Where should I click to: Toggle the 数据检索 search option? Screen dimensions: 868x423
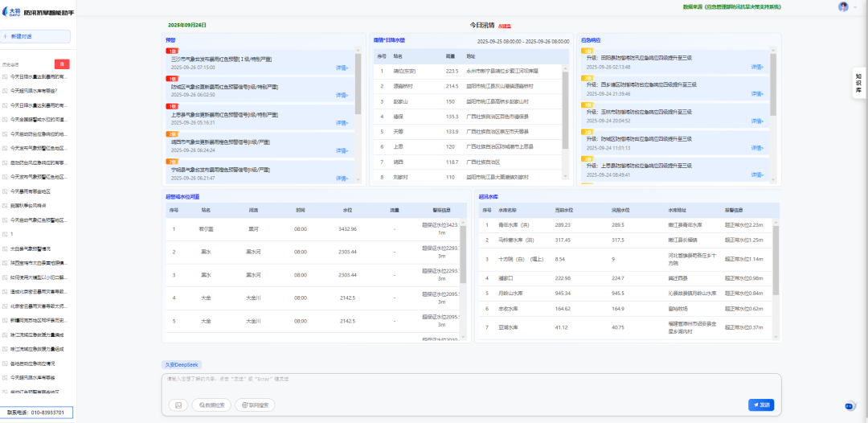(x=211, y=405)
